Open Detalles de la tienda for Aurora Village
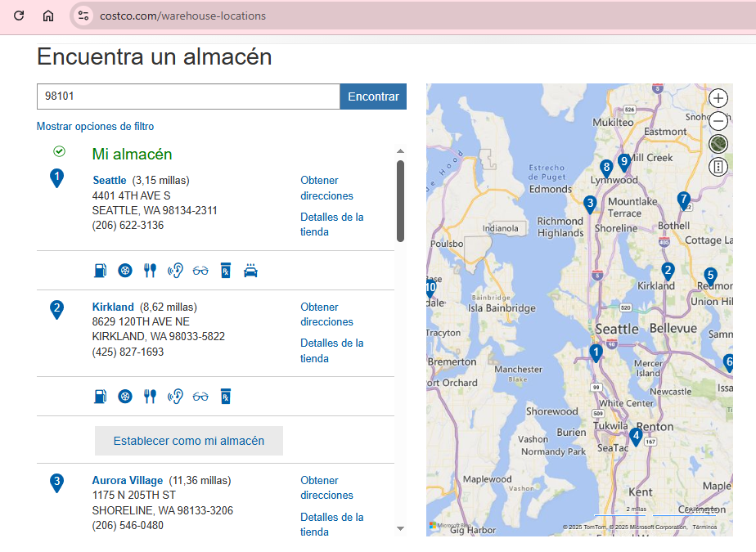The height and width of the screenshot is (552, 756). [x=331, y=524]
